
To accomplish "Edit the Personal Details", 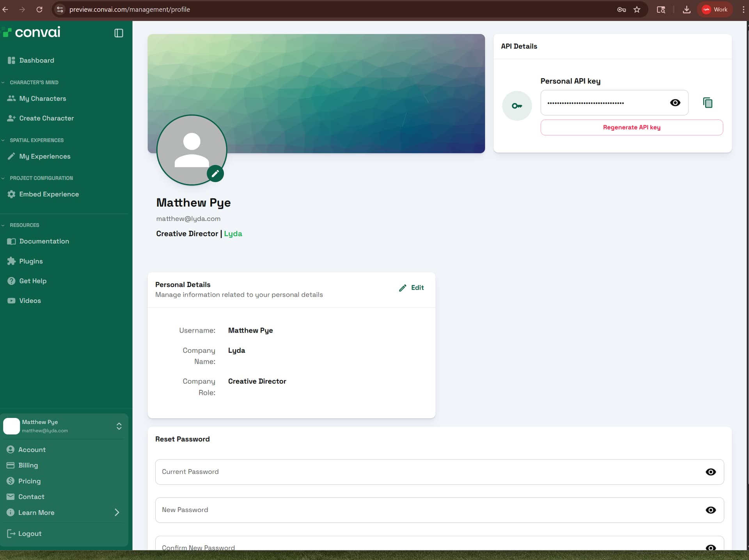I will [x=412, y=288].
